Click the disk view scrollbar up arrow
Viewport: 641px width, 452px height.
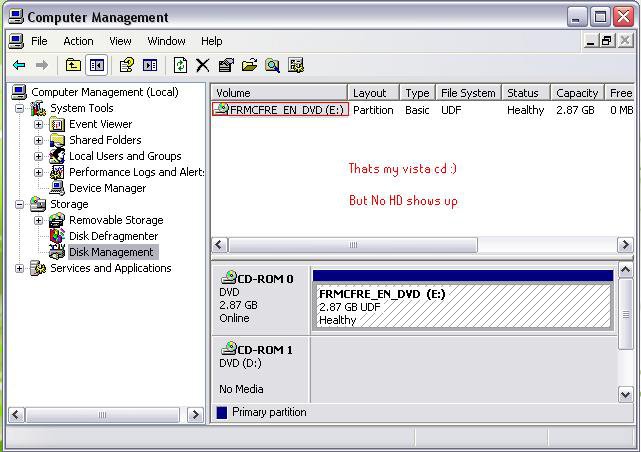click(x=625, y=269)
